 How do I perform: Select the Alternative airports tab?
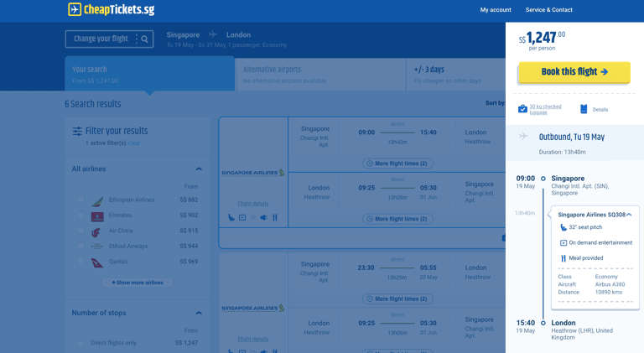[x=320, y=75]
